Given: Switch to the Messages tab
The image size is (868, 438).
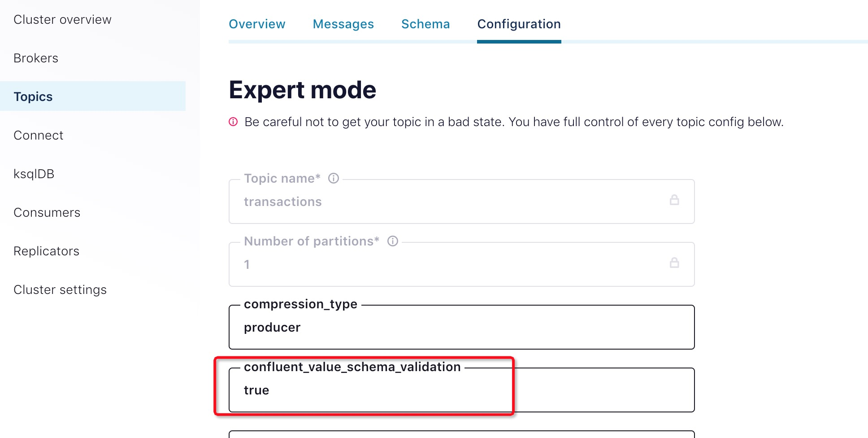Looking at the screenshot, I should [343, 24].
